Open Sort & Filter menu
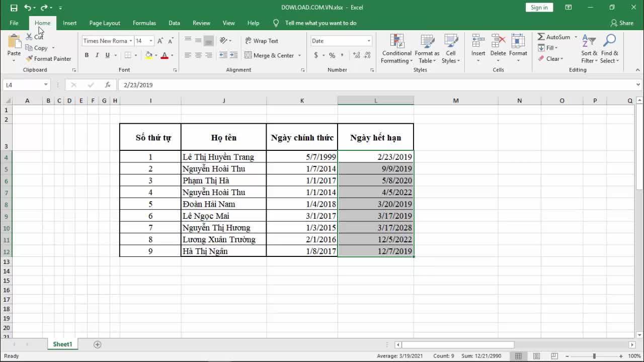Screen dimensions: 644x362 tap(589, 49)
